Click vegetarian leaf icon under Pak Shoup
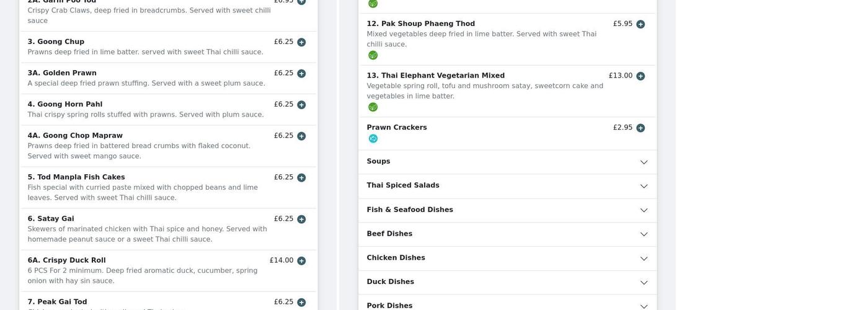 click(373, 55)
